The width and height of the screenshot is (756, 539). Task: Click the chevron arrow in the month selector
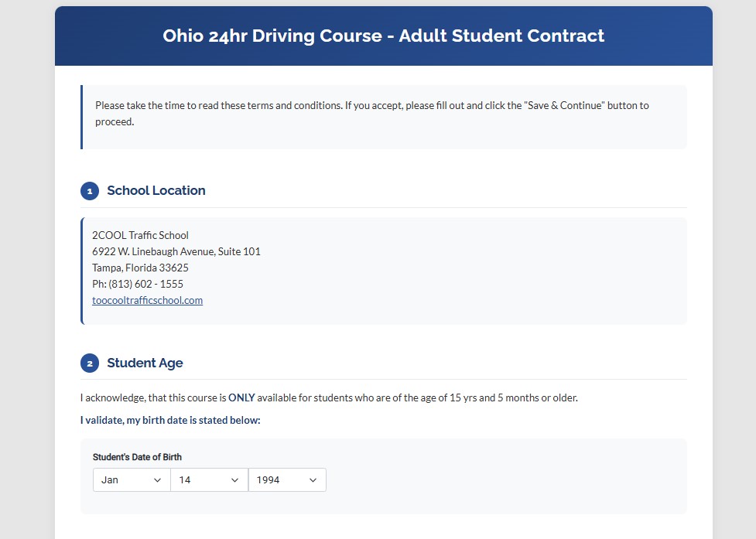click(158, 480)
